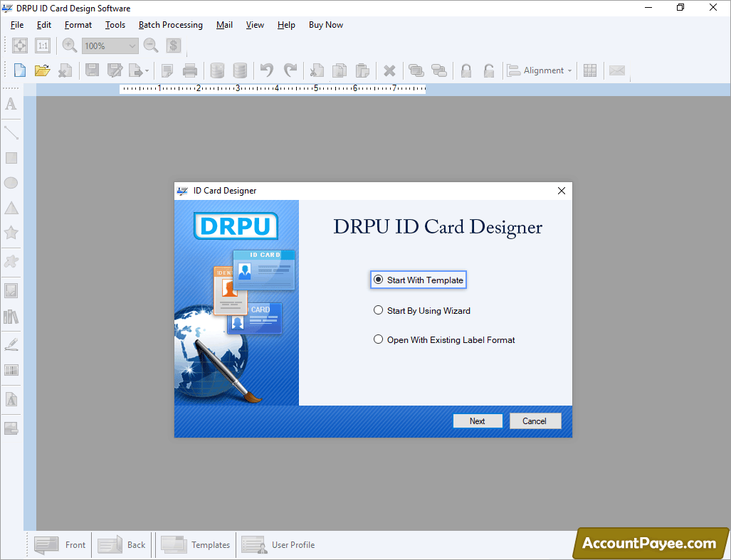Click the Print Preview page icon

(167, 70)
